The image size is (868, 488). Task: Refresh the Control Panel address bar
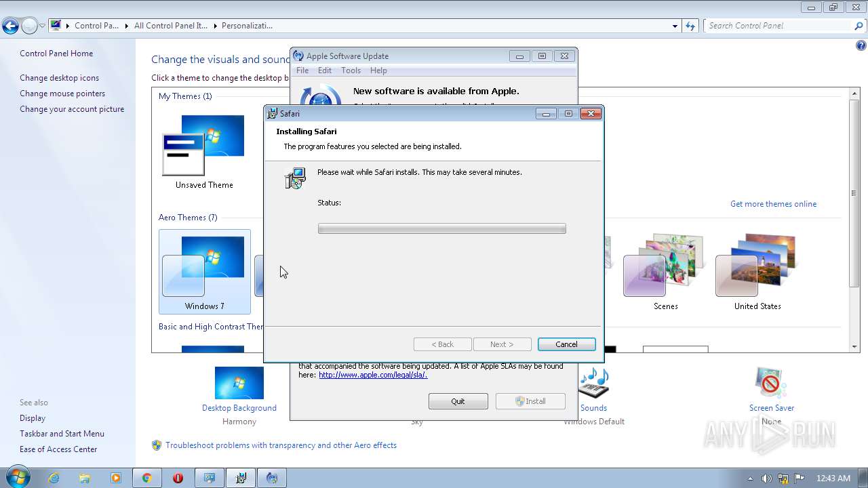(690, 26)
